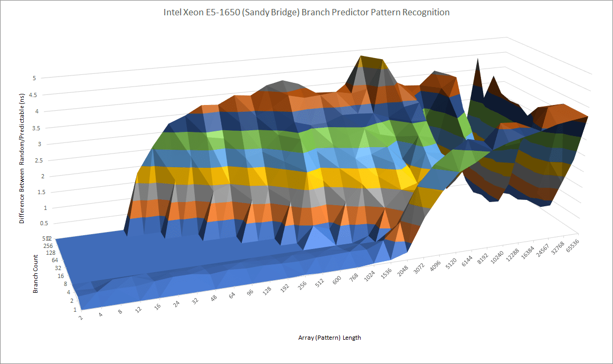Click the "512" label on the Branch Count axis
Screen dimensions: 613x364
tap(45, 238)
